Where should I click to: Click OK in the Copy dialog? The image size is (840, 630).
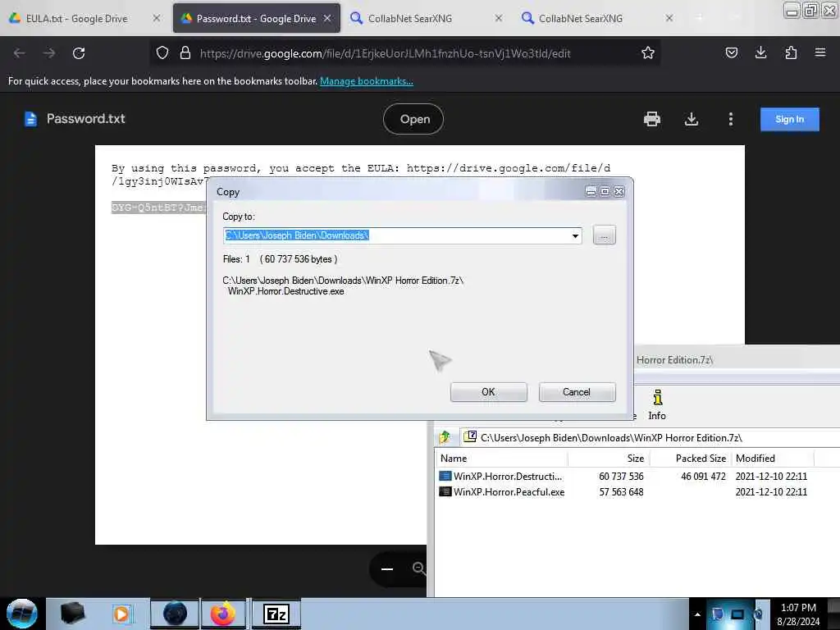point(488,391)
